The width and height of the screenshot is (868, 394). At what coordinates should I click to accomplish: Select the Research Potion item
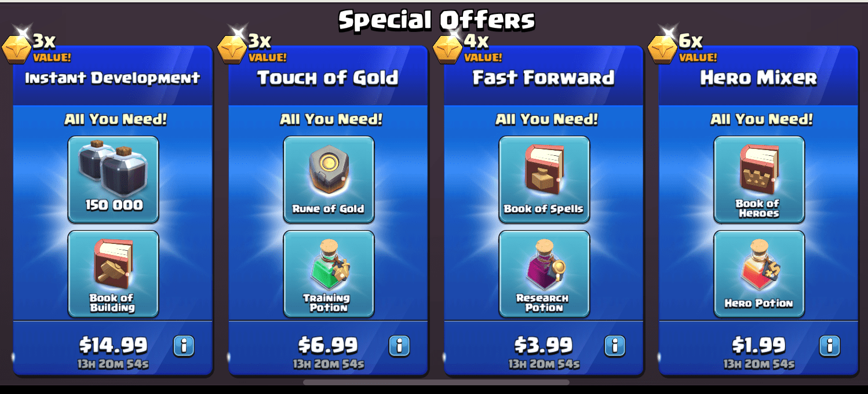(x=544, y=274)
